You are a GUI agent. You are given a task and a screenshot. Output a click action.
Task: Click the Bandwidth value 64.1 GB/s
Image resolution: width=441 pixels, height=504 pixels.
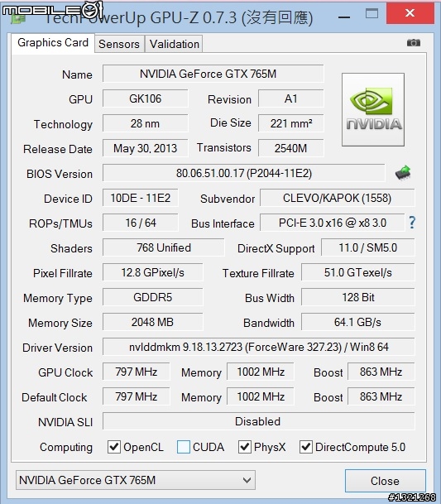tap(358, 322)
